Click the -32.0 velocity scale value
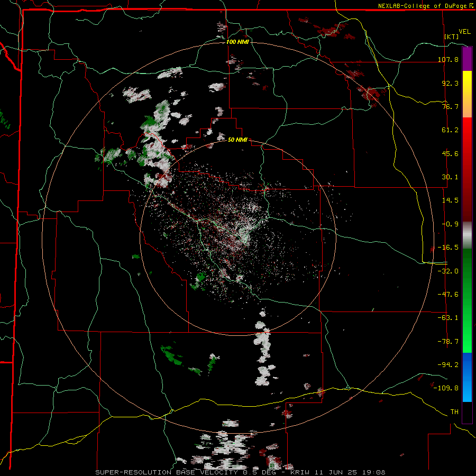476x476 pixels. (x=448, y=271)
